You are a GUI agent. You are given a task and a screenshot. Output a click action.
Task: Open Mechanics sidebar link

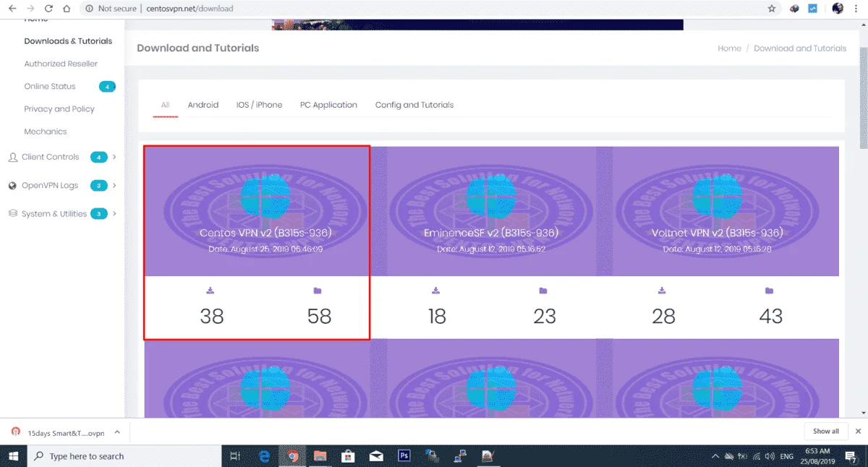point(46,132)
